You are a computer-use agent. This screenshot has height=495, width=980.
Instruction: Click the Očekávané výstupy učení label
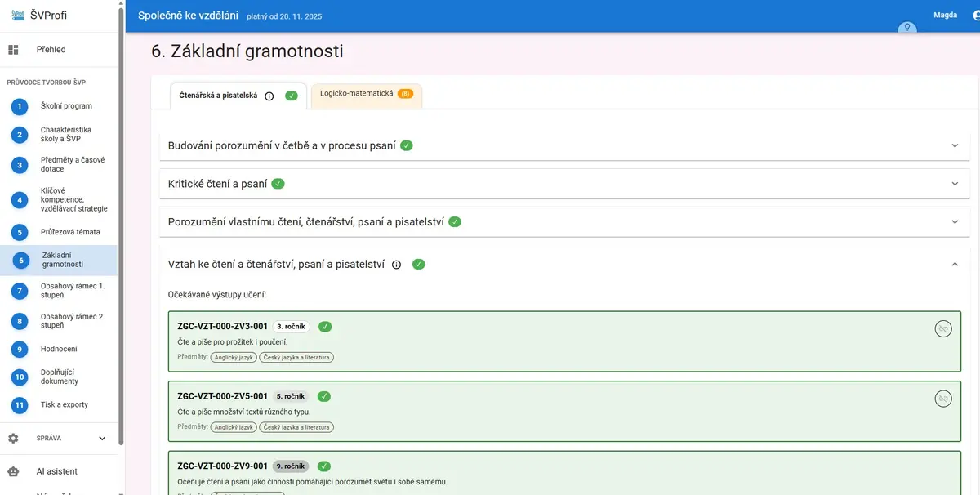[x=216, y=294]
